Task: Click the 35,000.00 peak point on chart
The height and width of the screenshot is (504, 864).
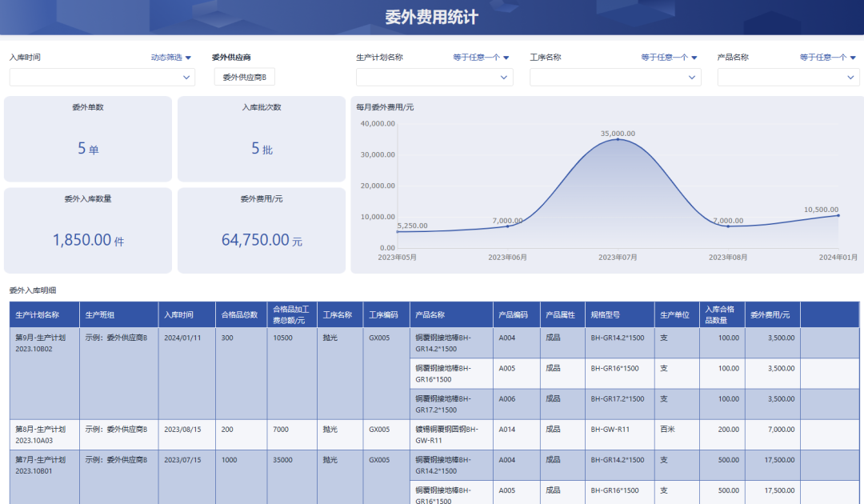Action: point(618,139)
